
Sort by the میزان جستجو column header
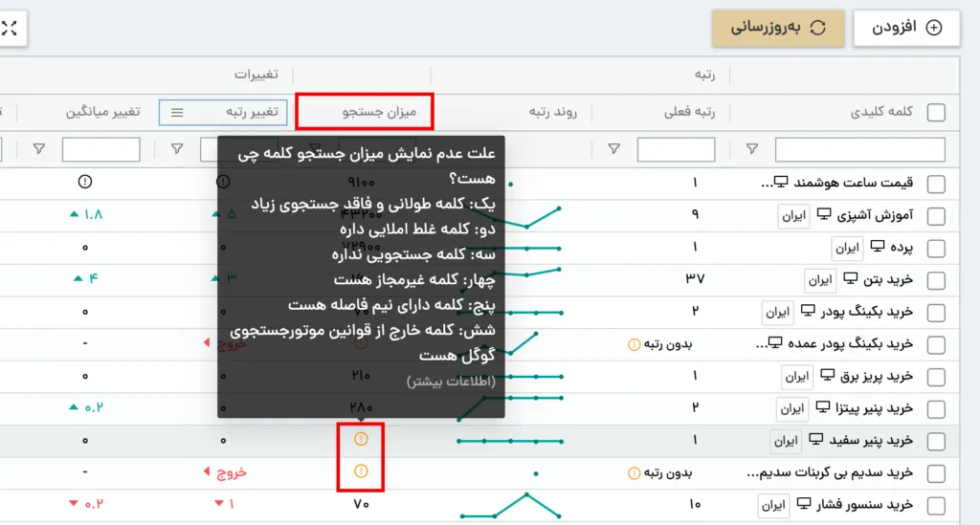click(x=379, y=113)
